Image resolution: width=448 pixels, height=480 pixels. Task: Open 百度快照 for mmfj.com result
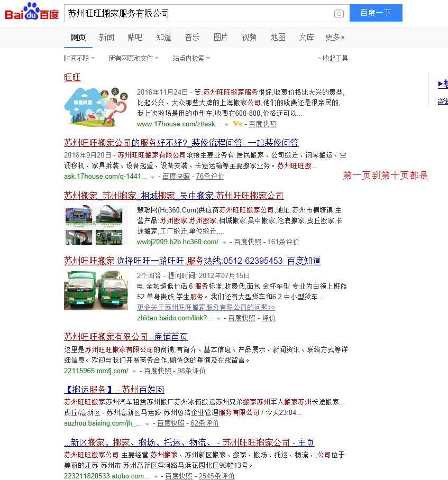point(158,371)
